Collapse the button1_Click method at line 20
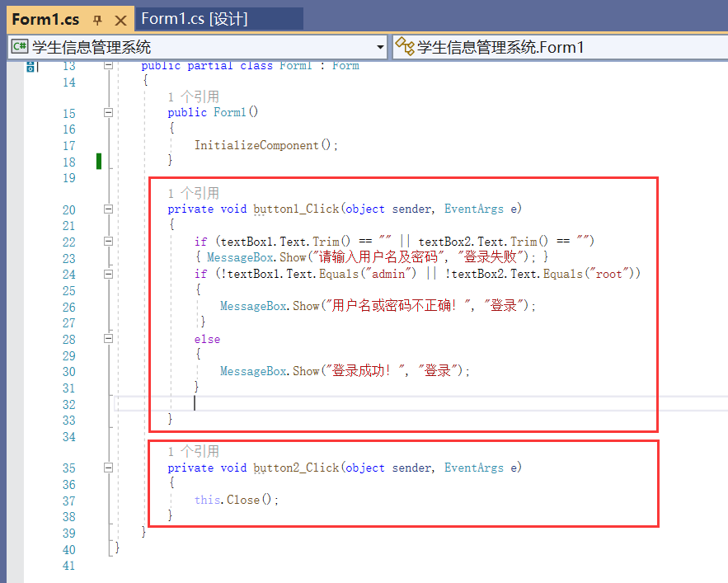The image size is (728, 583). tap(108, 209)
